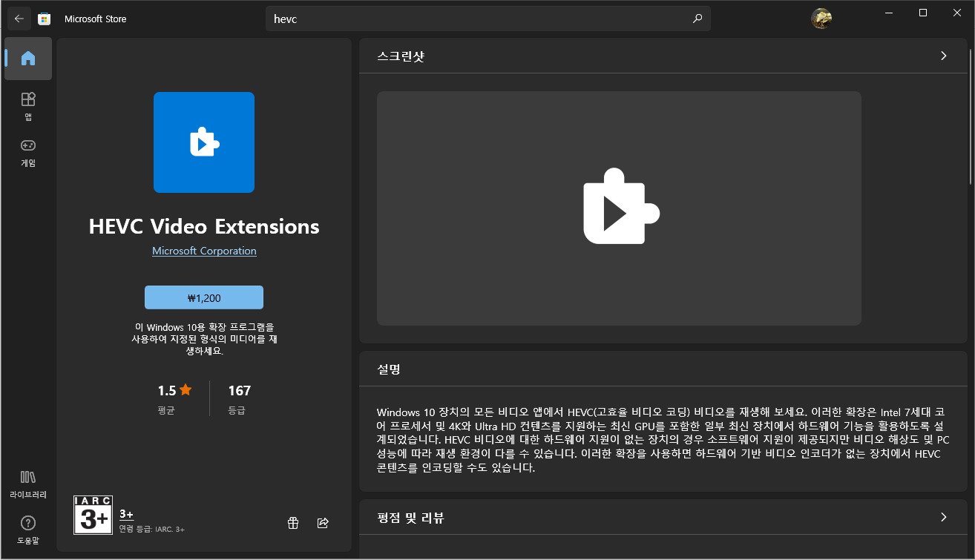Click the 167 ratings count
Viewport: 975px width, 560px height.
coord(240,390)
